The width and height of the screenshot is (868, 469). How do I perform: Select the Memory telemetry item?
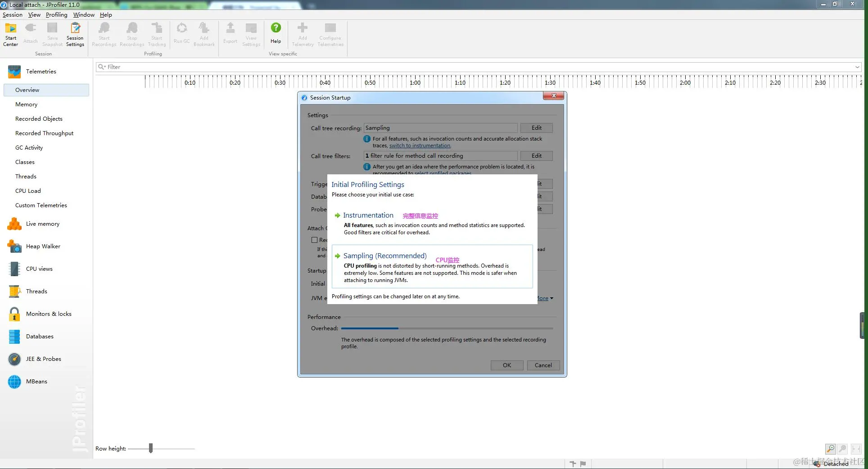(x=26, y=104)
